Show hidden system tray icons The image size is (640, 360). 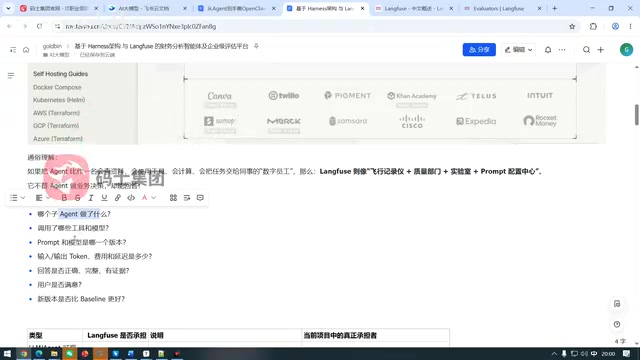tap(554, 354)
